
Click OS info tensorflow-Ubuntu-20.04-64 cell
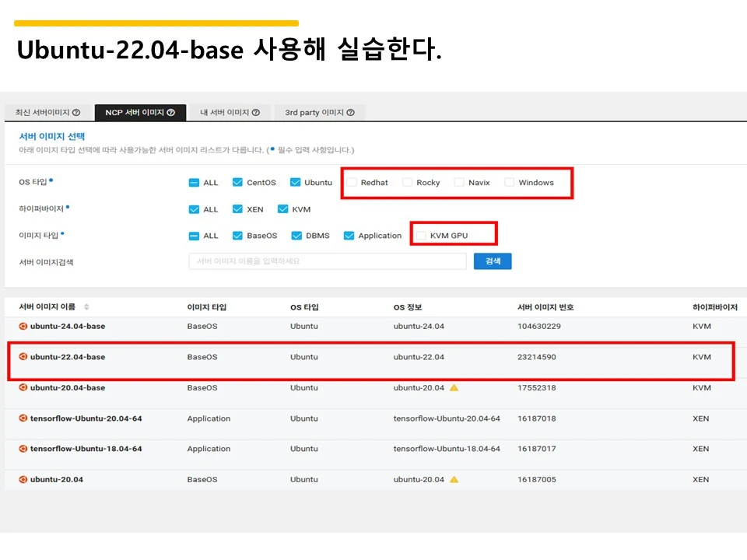coord(447,418)
